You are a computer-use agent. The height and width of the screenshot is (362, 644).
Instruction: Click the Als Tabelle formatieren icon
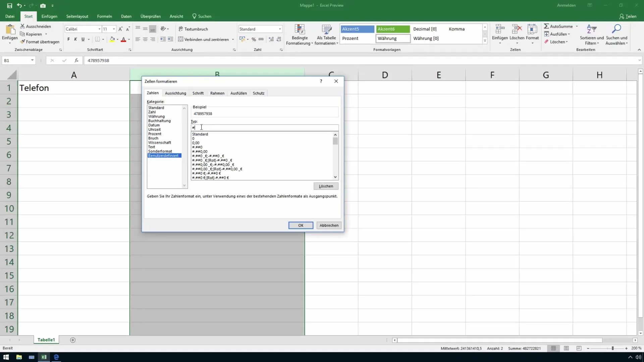point(326,29)
